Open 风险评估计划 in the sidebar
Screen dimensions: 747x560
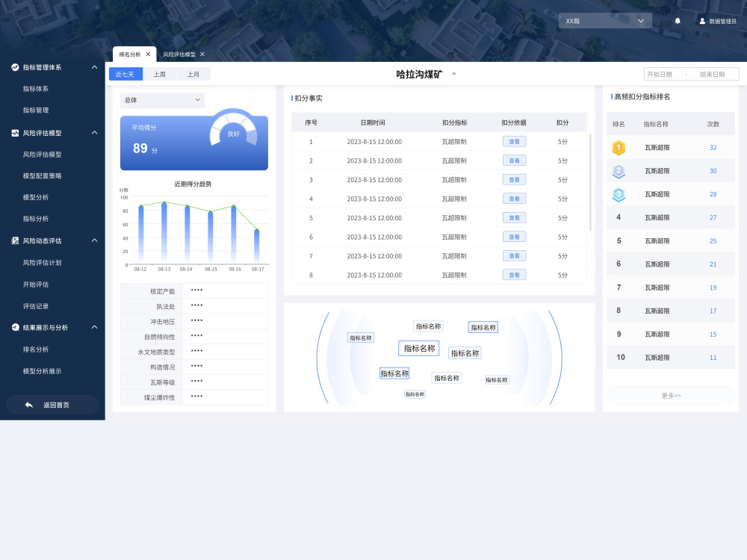(42, 262)
